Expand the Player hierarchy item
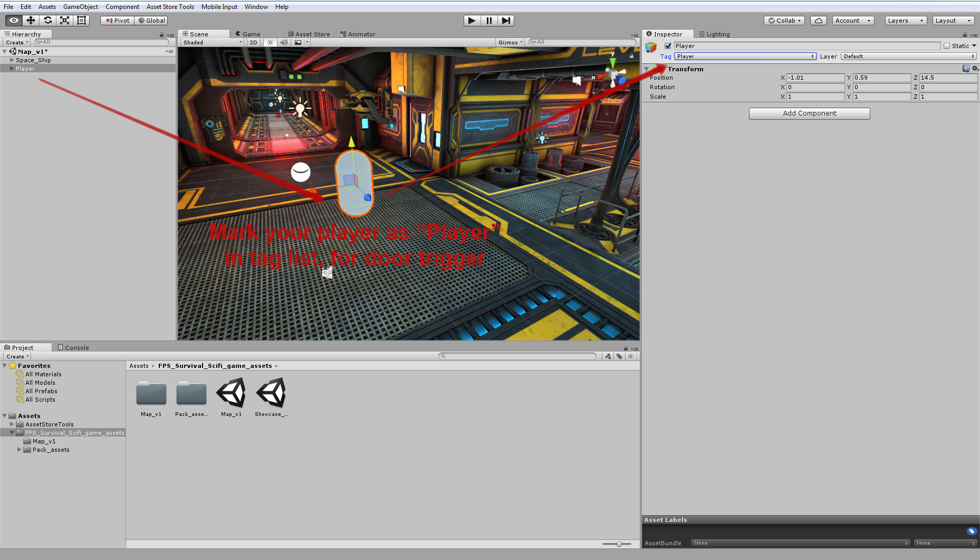The image size is (980, 560). tap(12, 69)
